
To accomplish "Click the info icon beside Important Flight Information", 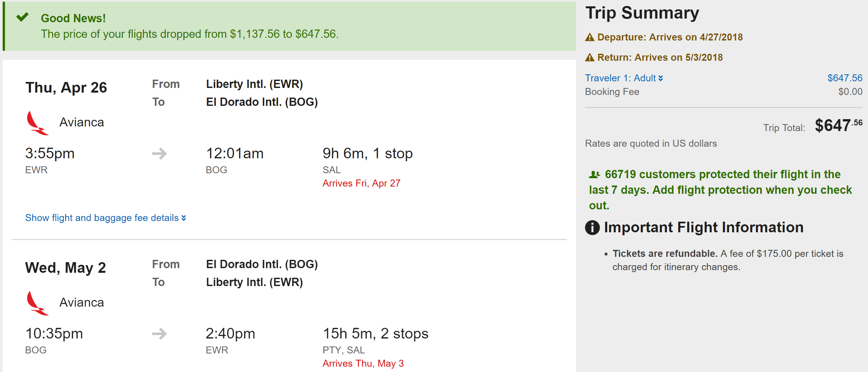I will coord(592,227).
